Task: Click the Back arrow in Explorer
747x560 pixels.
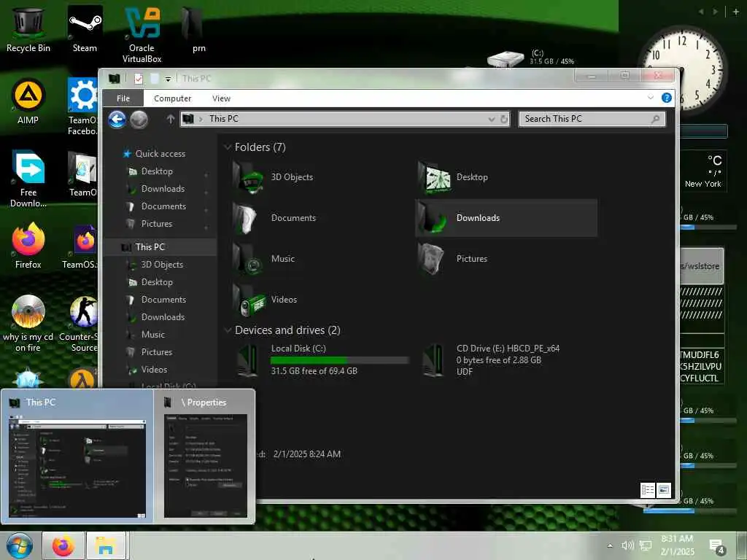Action: tap(117, 119)
